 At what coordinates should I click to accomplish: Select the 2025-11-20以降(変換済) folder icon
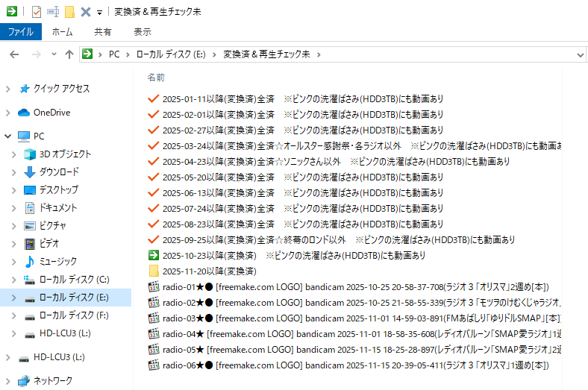(154, 271)
